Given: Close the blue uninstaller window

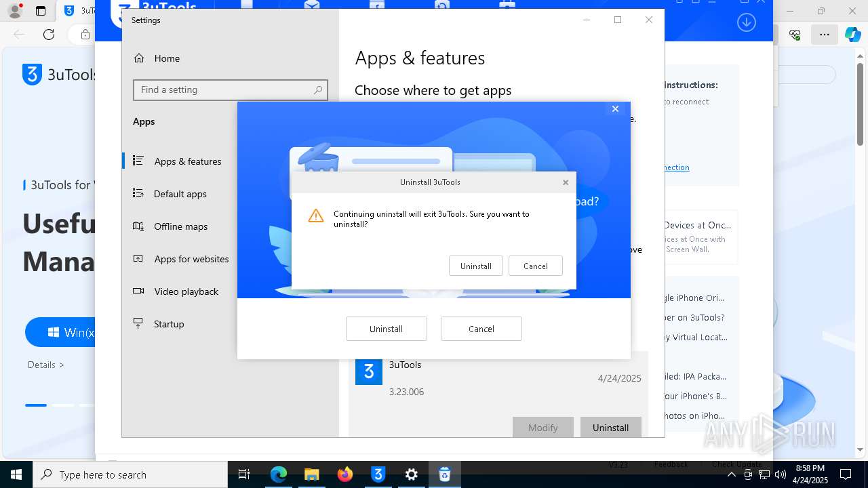Looking at the screenshot, I should [615, 108].
